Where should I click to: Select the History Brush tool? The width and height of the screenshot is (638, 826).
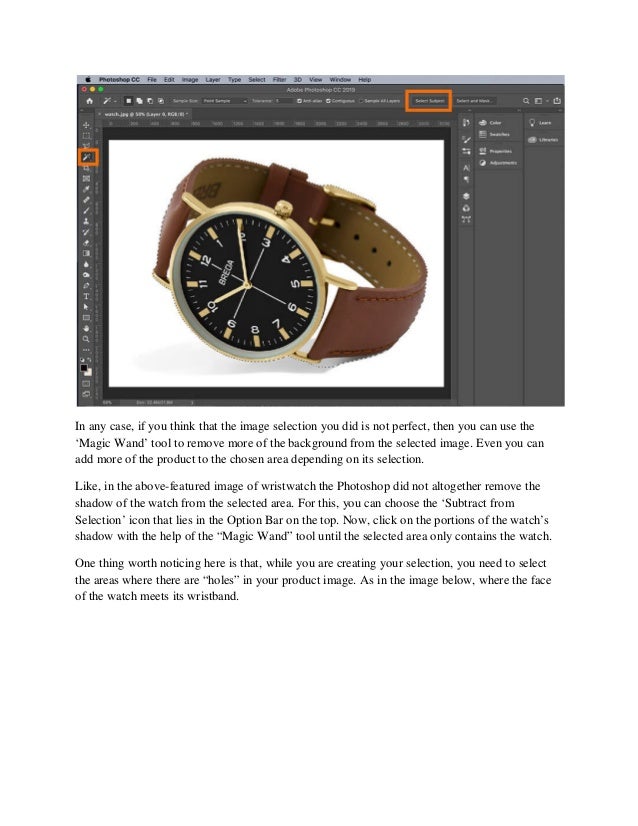pos(86,232)
